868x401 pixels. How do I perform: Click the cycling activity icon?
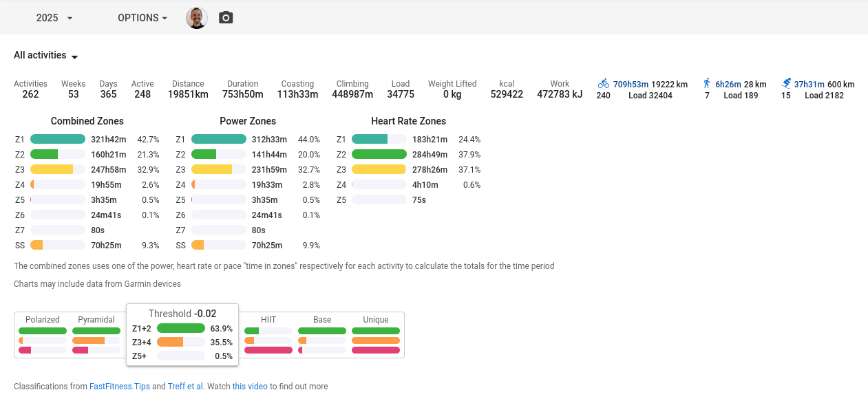coord(603,84)
